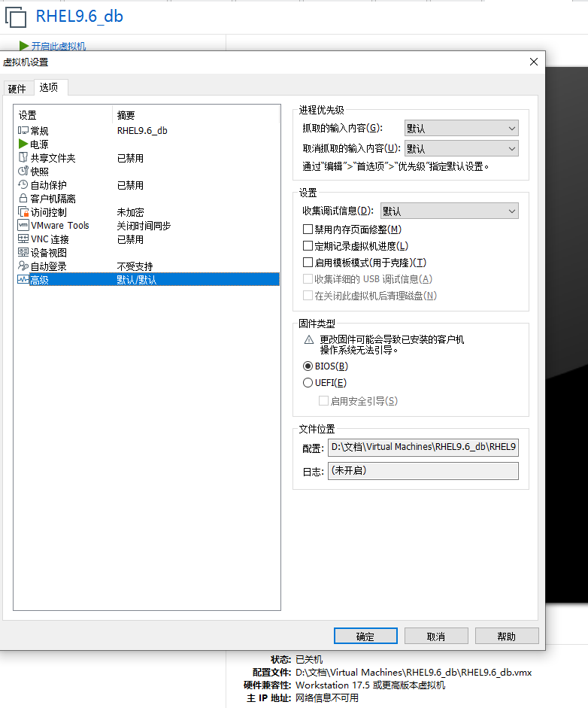Click the VMware Tools vm icon

tap(23, 225)
